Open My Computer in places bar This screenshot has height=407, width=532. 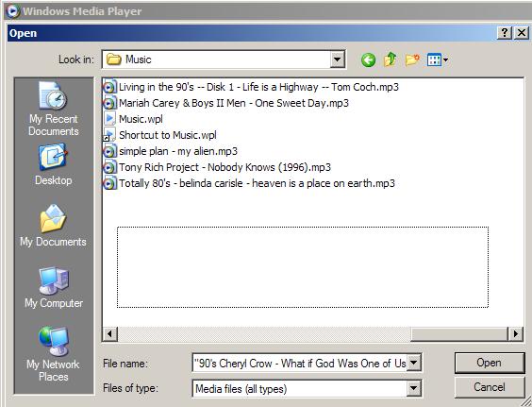coord(54,287)
